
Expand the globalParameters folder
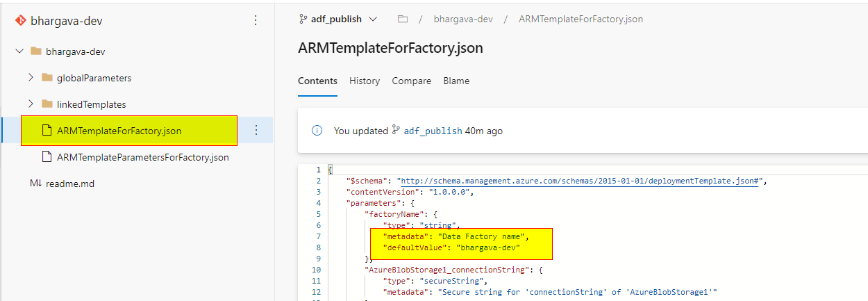pyautogui.click(x=31, y=78)
